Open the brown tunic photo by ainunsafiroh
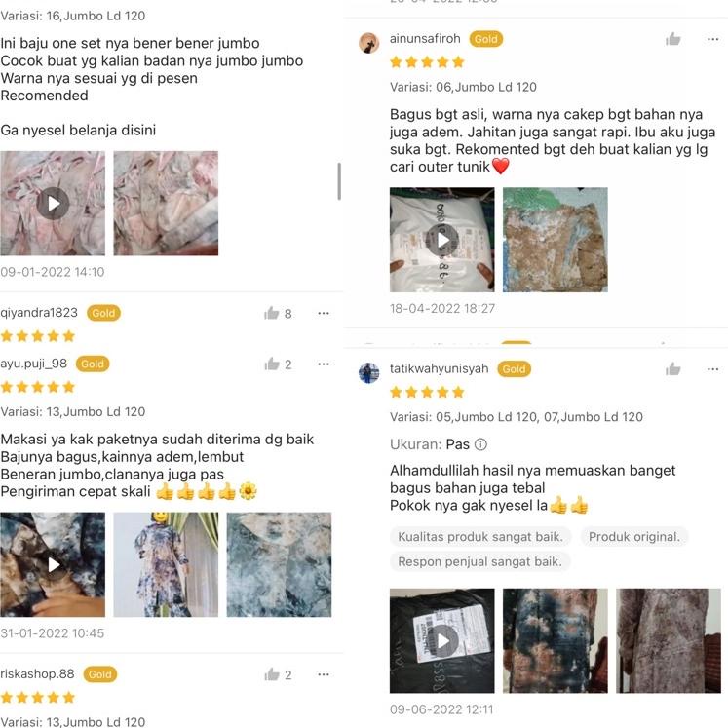The image size is (728, 728). tap(556, 240)
